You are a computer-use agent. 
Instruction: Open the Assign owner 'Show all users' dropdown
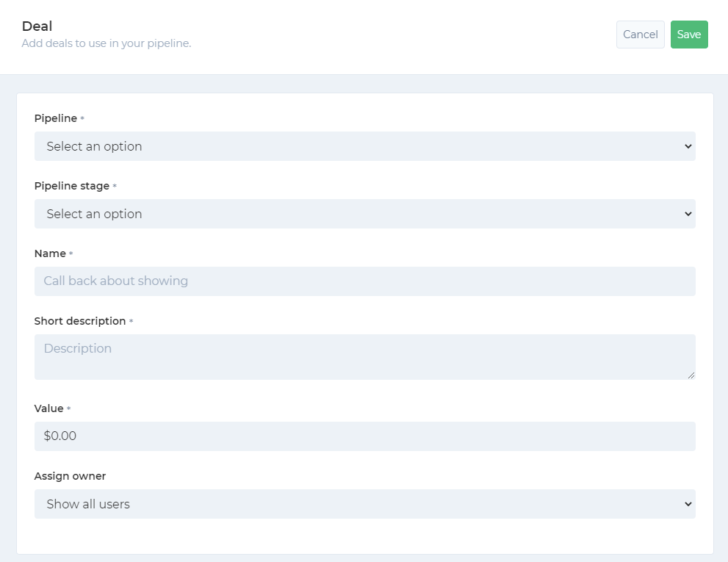click(365, 504)
